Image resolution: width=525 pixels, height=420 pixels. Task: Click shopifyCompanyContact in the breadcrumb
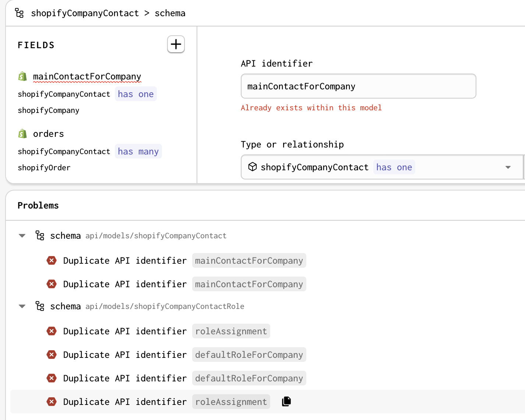(x=85, y=13)
